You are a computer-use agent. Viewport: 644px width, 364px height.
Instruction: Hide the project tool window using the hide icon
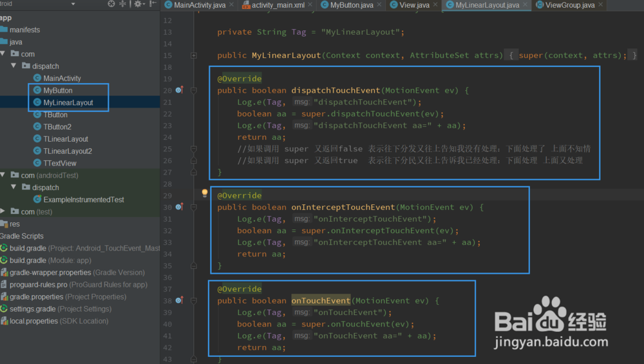[x=153, y=4]
